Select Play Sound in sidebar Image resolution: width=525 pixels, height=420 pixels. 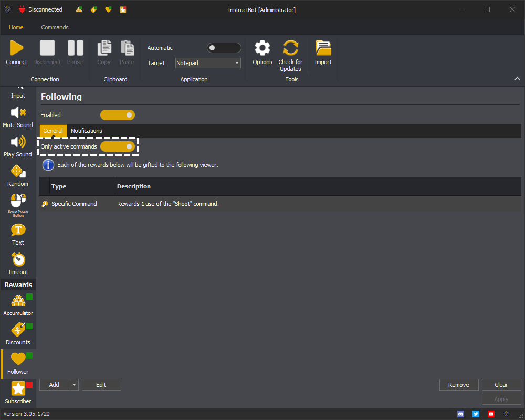[18, 146]
